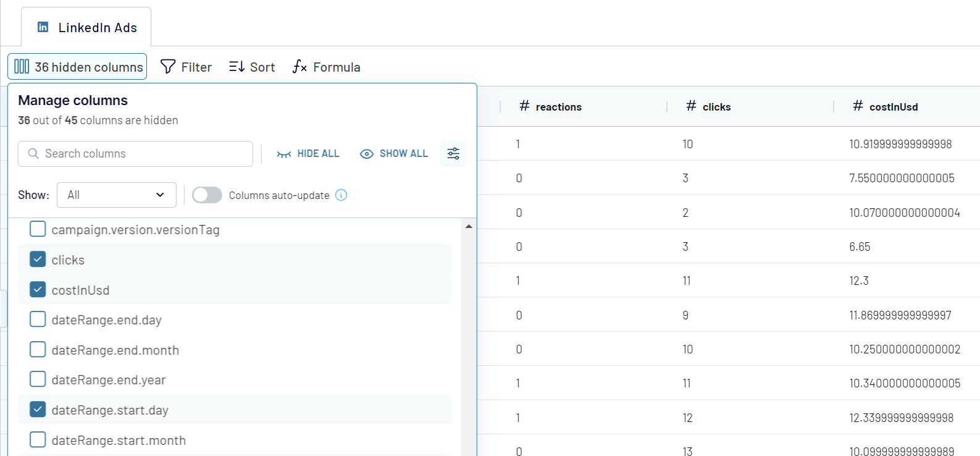Open the column settings sliders icon
The height and width of the screenshot is (456, 980).
[453, 154]
